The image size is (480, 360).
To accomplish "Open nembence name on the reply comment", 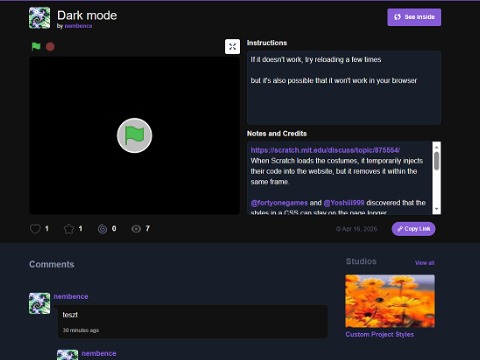I will [x=99, y=353].
